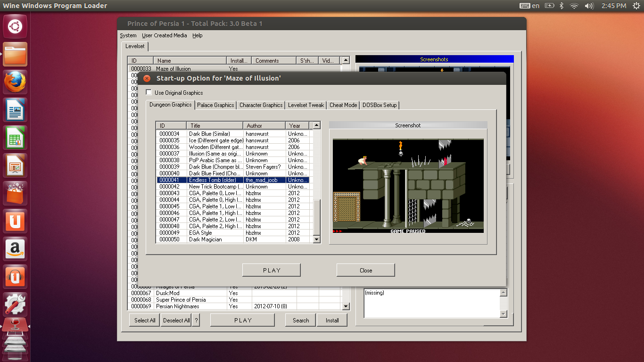The width and height of the screenshot is (644, 362).
Task: Open Ubuntu One Music icon
Action: (x=16, y=277)
